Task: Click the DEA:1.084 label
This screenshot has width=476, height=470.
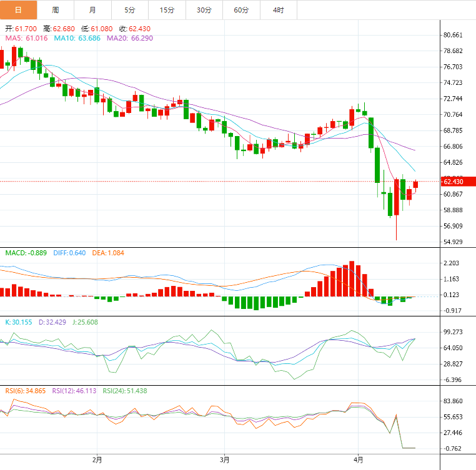Action: [x=108, y=253]
